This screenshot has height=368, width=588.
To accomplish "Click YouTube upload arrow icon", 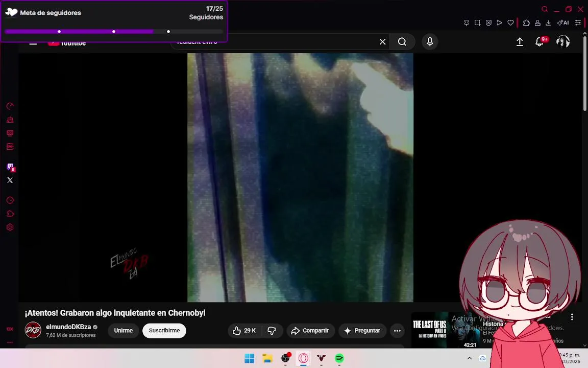I will click(x=520, y=42).
